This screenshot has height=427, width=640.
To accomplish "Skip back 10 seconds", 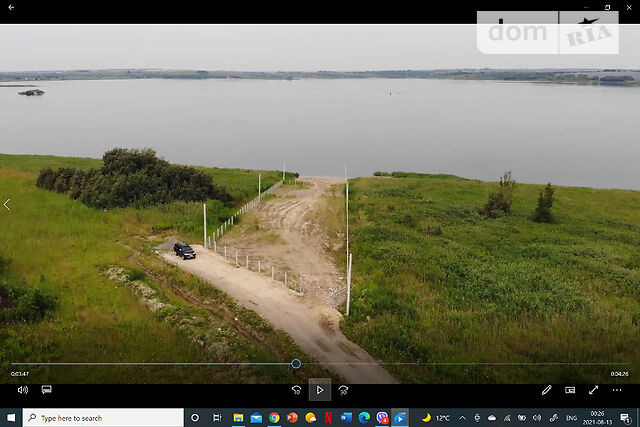I will coord(297,390).
